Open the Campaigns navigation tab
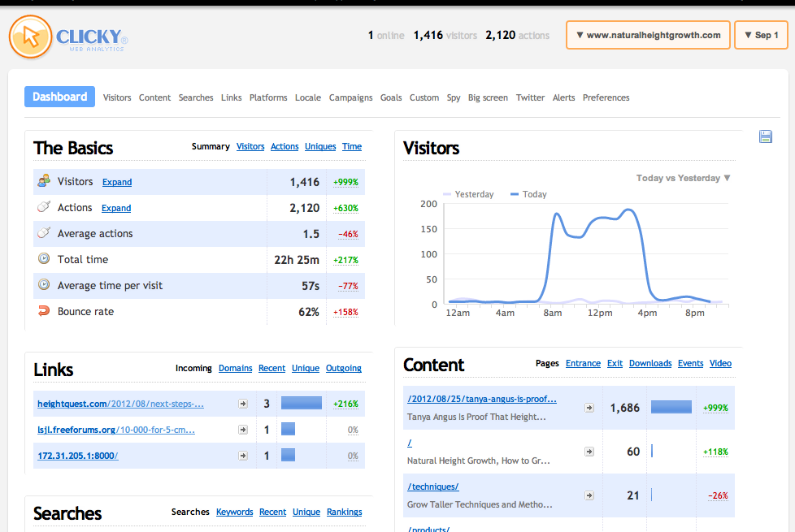The width and height of the screenshot is (795, 532). tap(351, 97)
